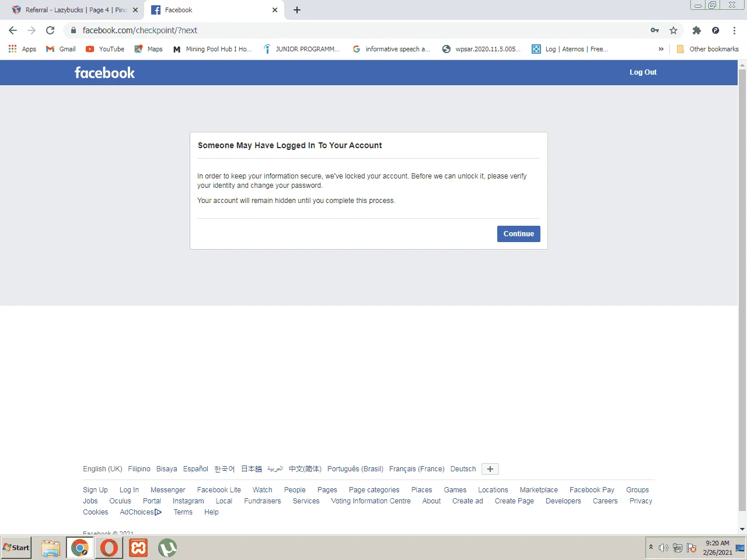The width and height of the screenshot is (747, 560).
Task: Open Sign Up footer link
Action: click(x=95, y=490)
